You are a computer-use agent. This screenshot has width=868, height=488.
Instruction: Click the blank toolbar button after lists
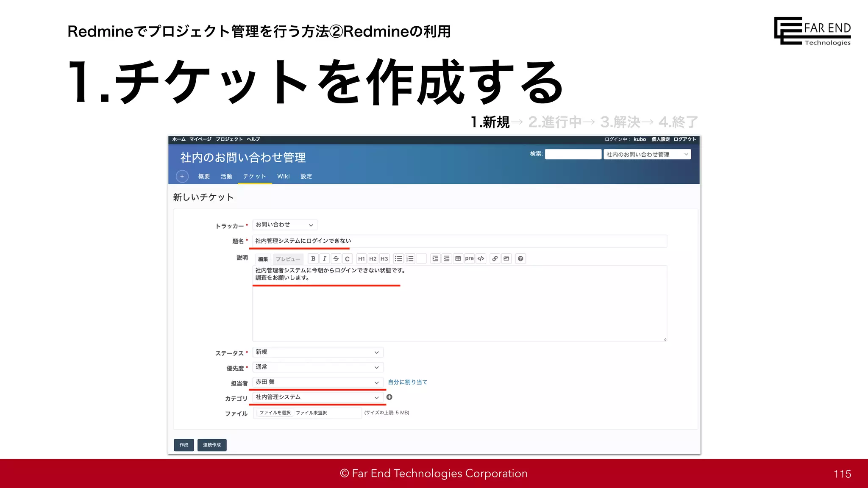click(421, 258)
